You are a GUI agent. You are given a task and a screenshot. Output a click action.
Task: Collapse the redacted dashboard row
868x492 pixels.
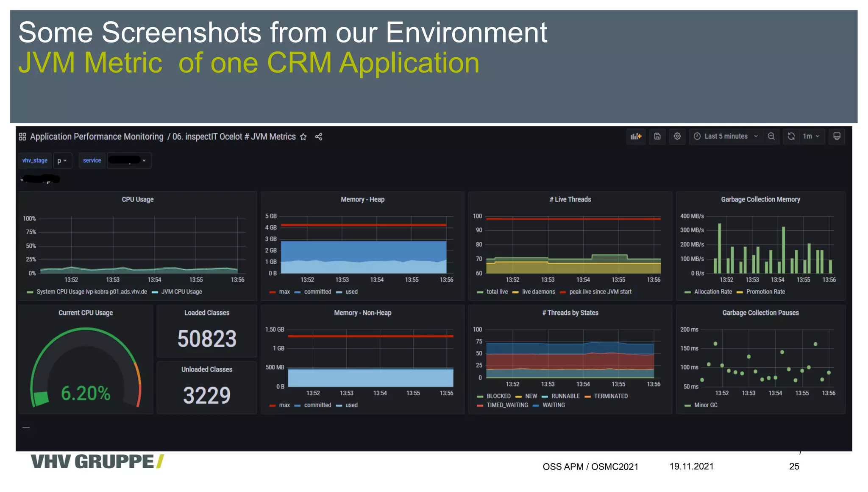[22, 180]
